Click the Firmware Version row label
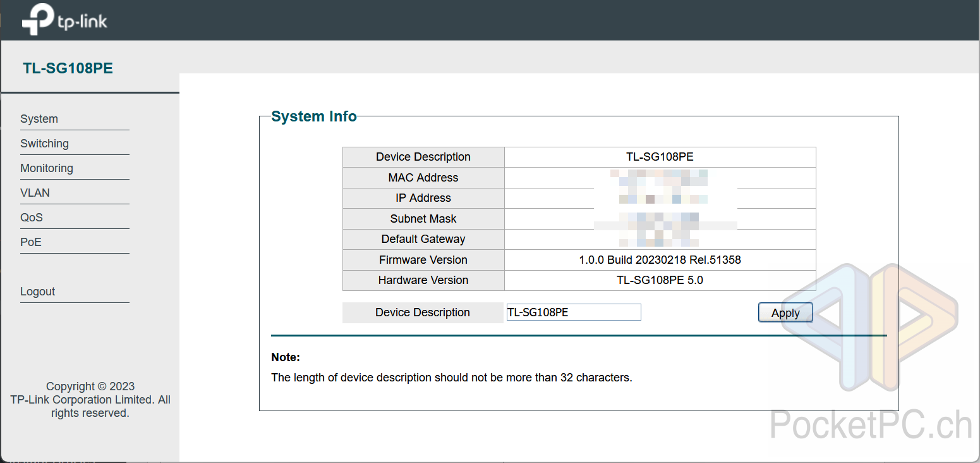This screenshot has height=463, width=980. pos(423,260)
